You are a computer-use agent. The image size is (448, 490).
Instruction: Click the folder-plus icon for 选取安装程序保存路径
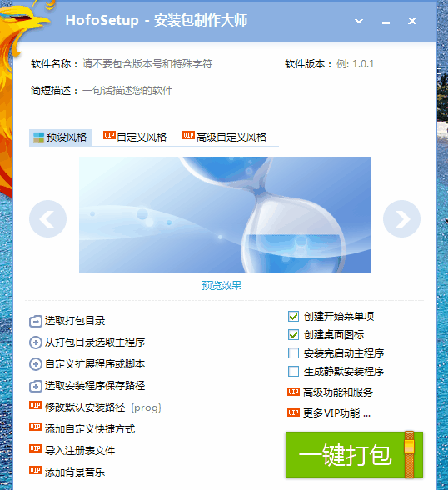pos(36,387)
